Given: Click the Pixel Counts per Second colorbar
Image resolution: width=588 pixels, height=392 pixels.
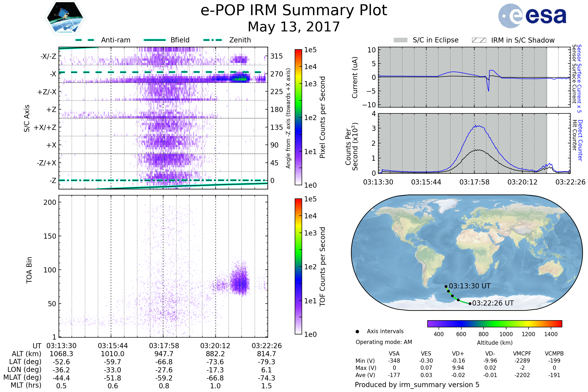Looking at the screenshot, I should pos(298,117).
